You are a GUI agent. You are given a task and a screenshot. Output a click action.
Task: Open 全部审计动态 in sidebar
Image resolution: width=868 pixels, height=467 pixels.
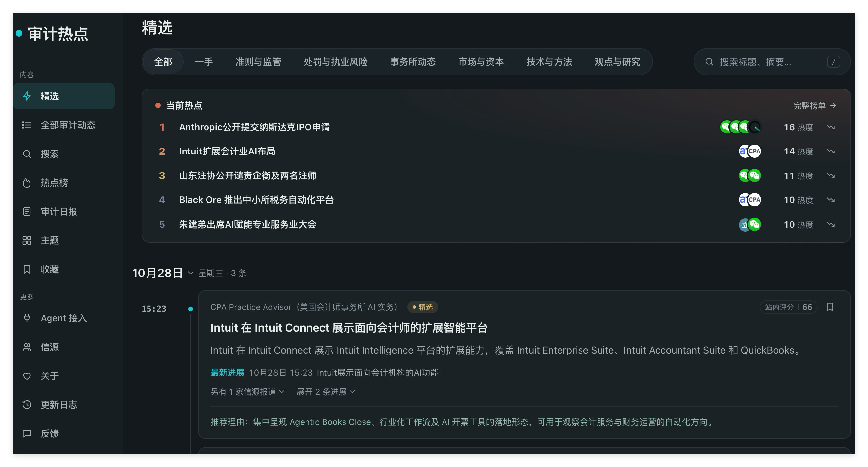point(64,125)
